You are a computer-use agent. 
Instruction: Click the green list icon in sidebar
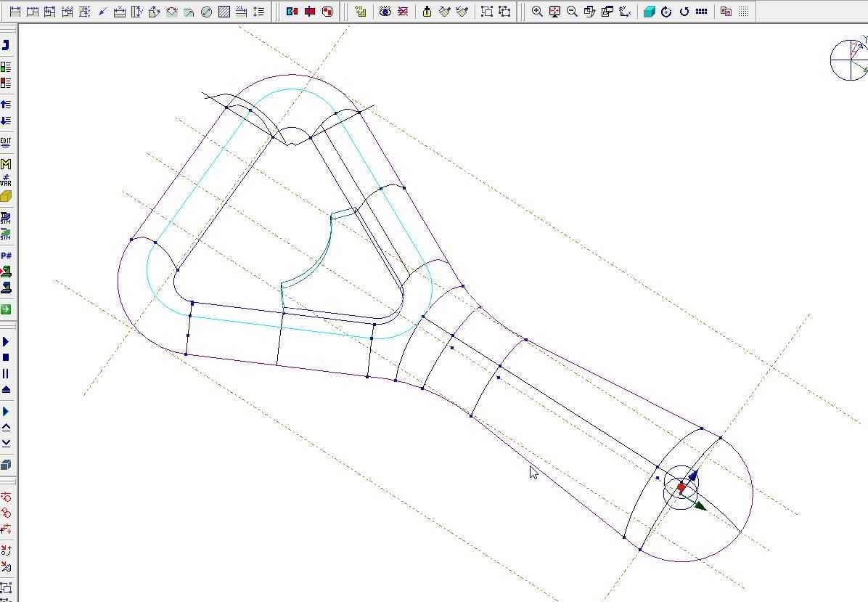tap(6, 67)
